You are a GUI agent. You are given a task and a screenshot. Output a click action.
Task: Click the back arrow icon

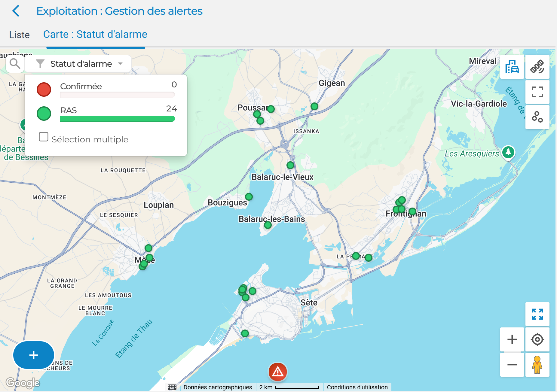point(16,11)
